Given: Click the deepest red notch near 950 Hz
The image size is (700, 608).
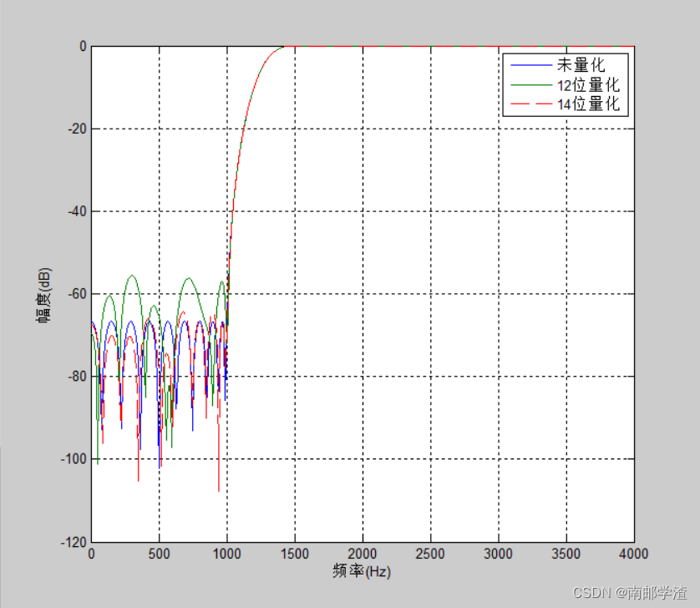Looking at the screenshot, I should [219, 489].
